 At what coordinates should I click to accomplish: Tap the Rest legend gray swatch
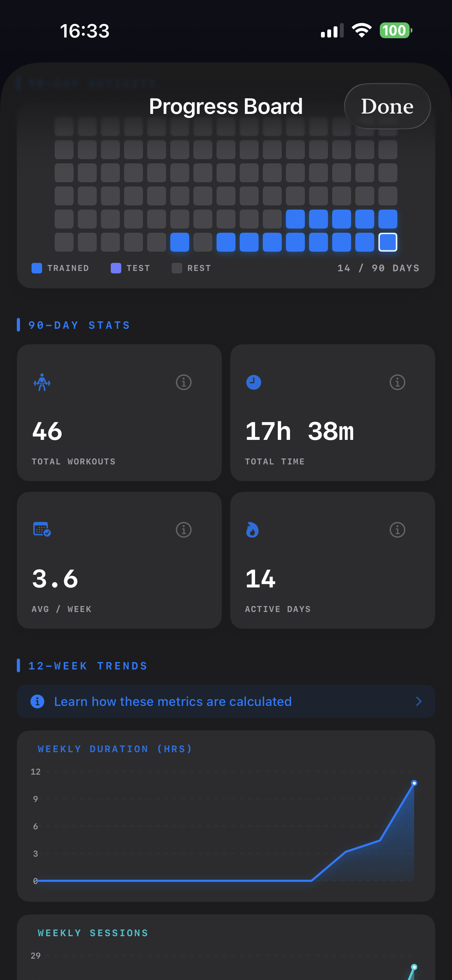coord(177,268)
